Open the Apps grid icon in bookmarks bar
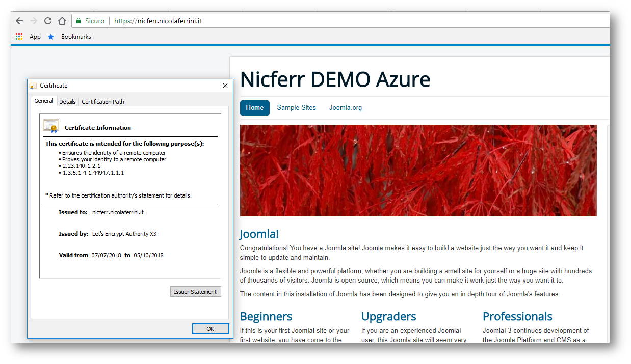This screenshot has height=364, width=631. click(x=19, y=37)
